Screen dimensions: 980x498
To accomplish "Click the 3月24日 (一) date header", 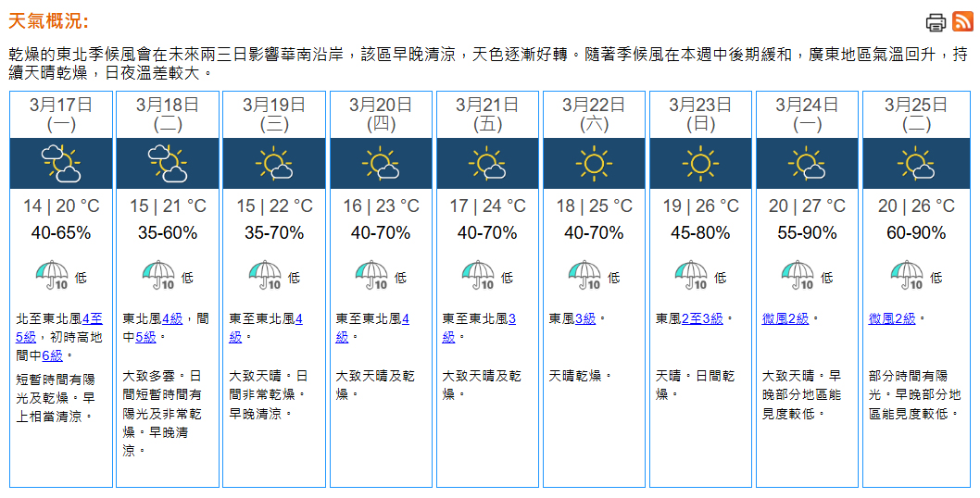I will [x=807, y=114].
